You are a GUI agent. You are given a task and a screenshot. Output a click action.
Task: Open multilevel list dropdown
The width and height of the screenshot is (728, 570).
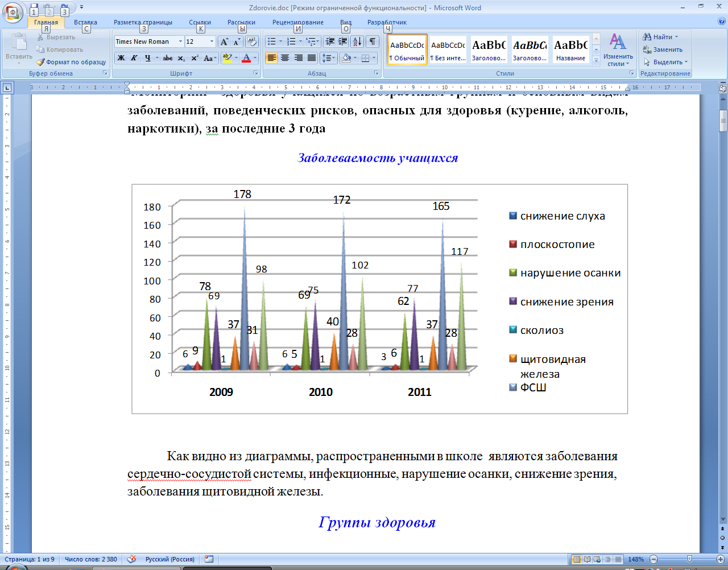[x=319, y=42]
